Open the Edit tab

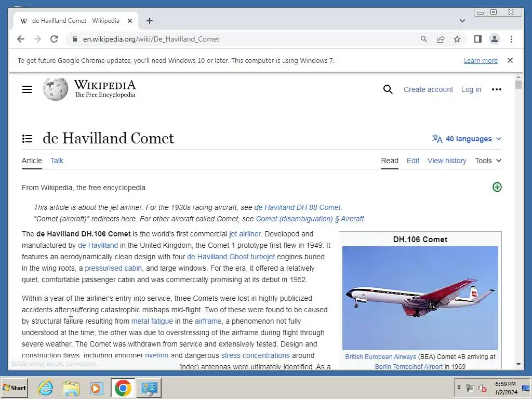[413, 161]
